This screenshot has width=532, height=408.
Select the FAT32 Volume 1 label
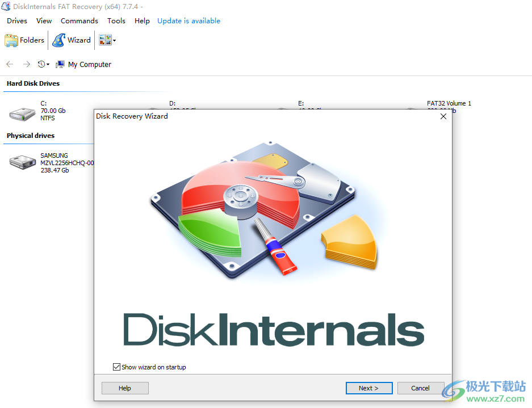click(x=449, y=103)
